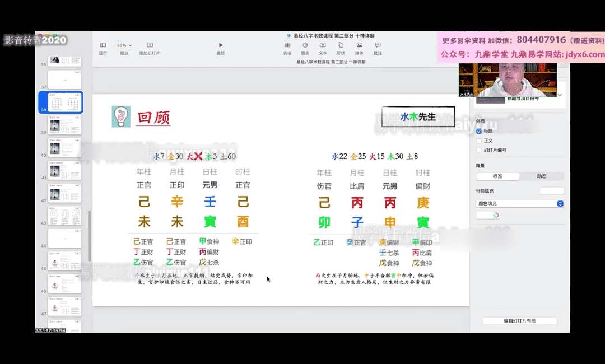This screenshot has height=364, width=605.
Task: Insert a table with 表格 icon
Action: tap(287, 45)
